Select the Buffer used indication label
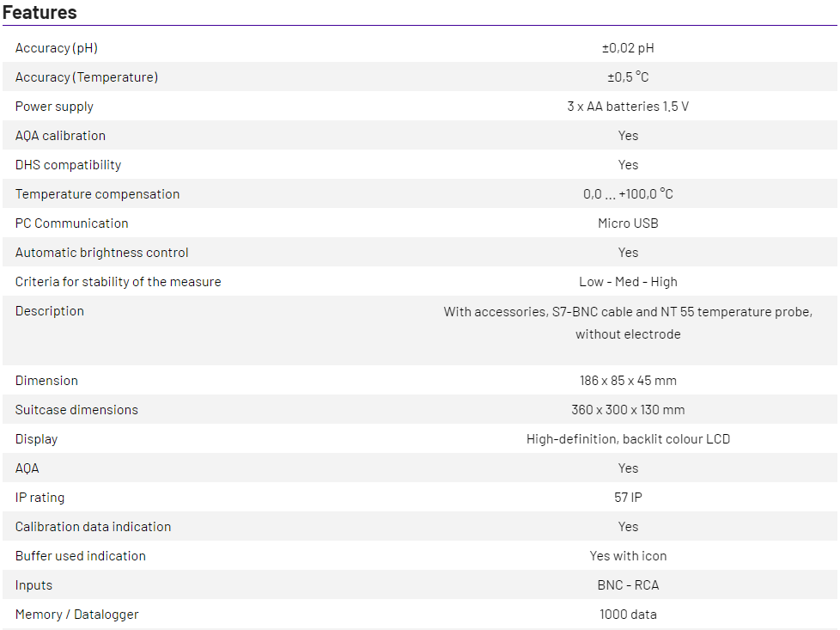The height and width of the screenshot is (630, 840). (81, 556)
